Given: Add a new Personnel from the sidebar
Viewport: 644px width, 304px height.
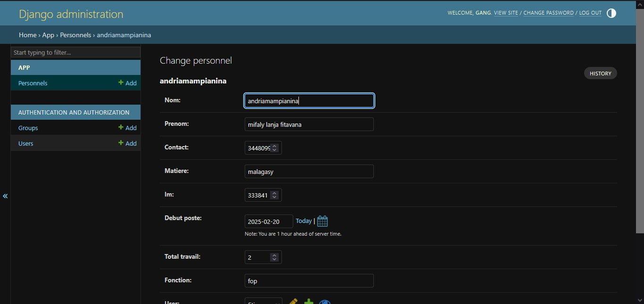Looking at the screenshot, I should [x=127, y=83].
